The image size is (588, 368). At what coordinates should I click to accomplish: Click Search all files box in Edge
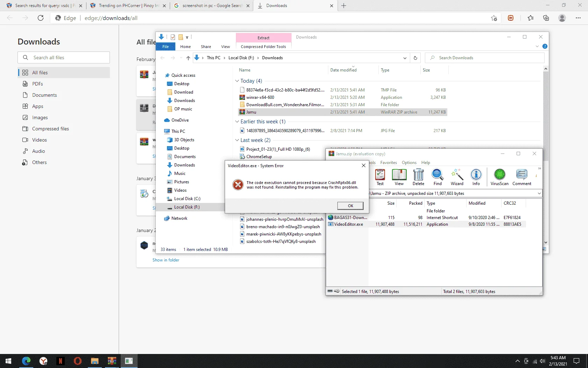(x=64, y=57)
